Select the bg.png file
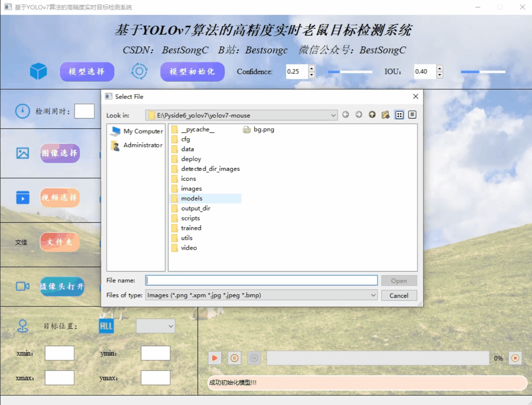The image size is (532, 405). coord(259,129)
